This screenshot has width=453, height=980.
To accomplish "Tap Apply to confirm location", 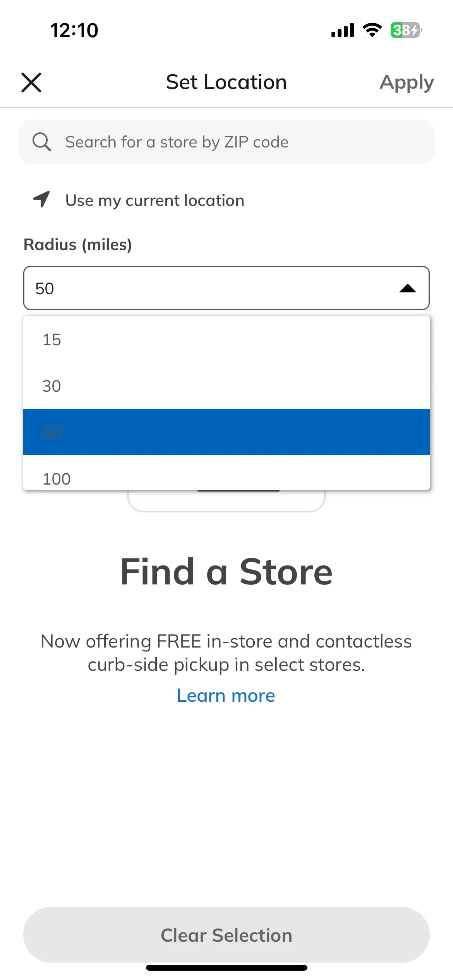I will (x=407, y=82).
